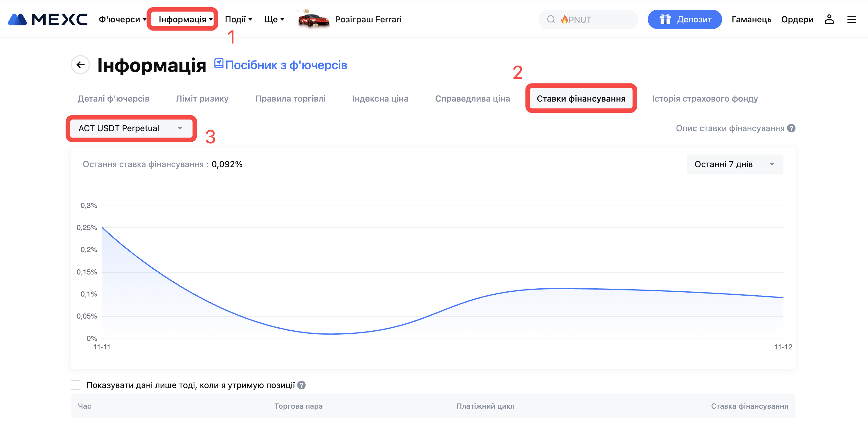Switch to Ліміт ризику tab
The image size is (868, 428).
[202, 99]
